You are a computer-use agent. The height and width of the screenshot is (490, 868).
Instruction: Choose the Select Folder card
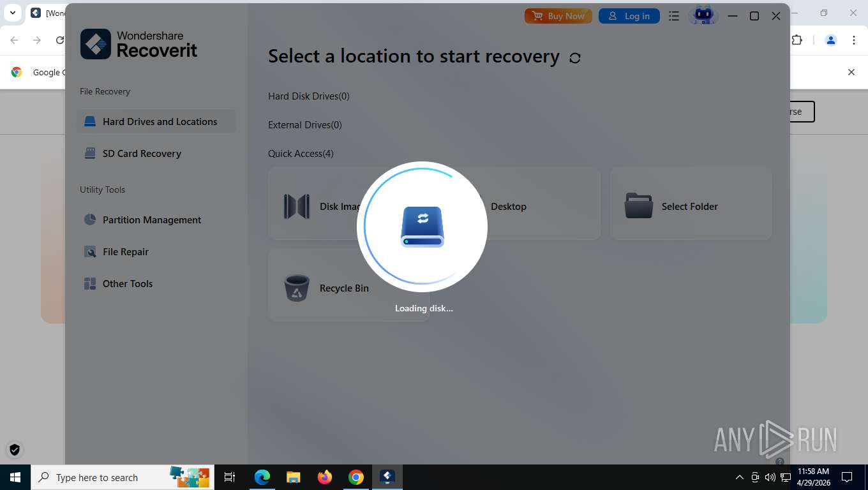[691, 204]
